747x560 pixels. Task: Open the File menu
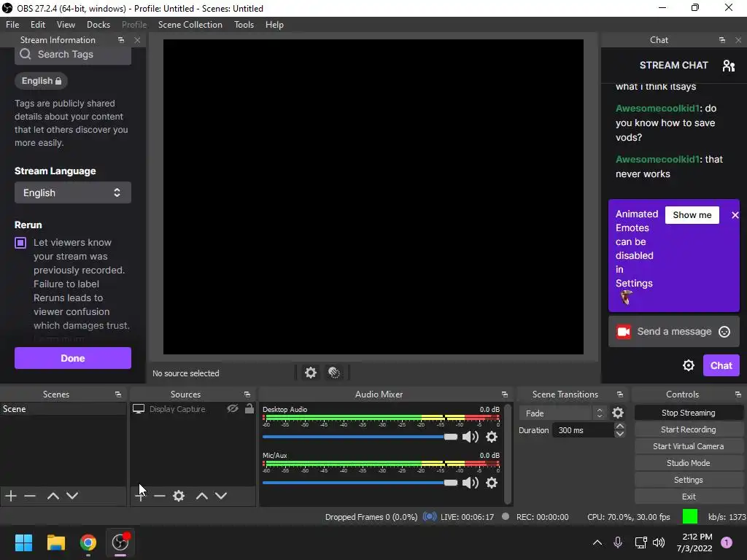tap(12, 25)
